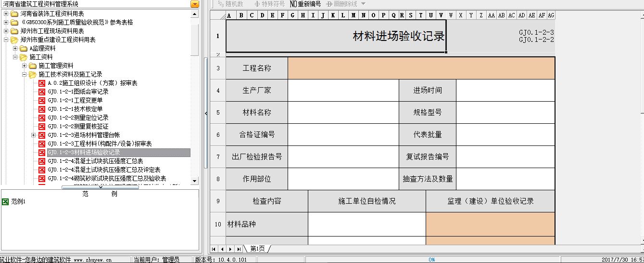The width and height of the screenshot is (644, 263).
Task: Click the 随机数 random number tool
Action: pos(231,4)
